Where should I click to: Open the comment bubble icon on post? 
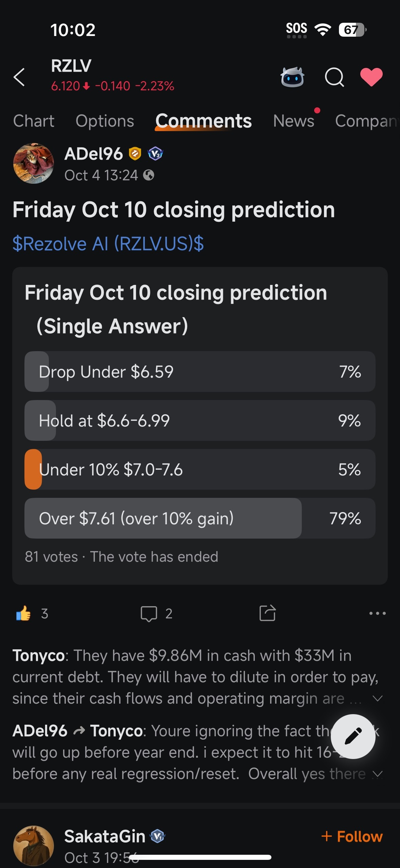149,613
